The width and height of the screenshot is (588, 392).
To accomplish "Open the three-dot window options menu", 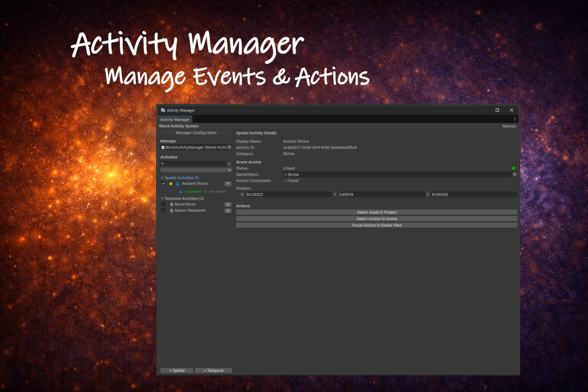I will pos(514,119).
